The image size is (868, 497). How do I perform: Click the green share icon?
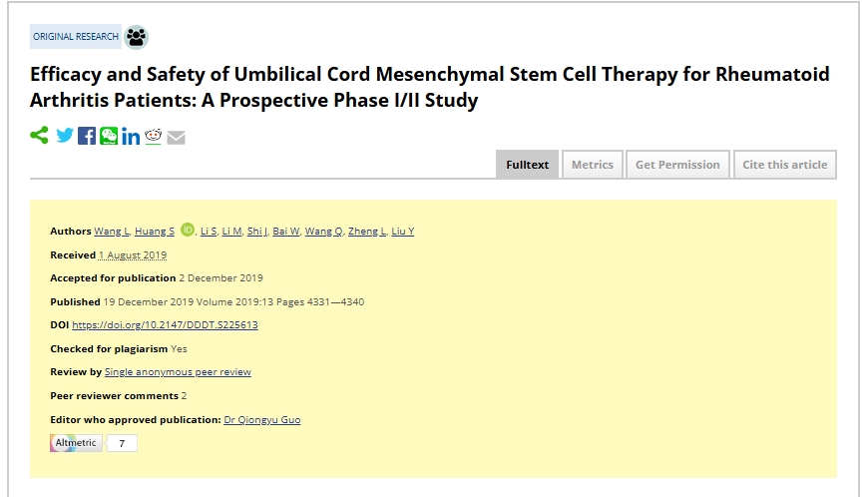click(39, 136)
